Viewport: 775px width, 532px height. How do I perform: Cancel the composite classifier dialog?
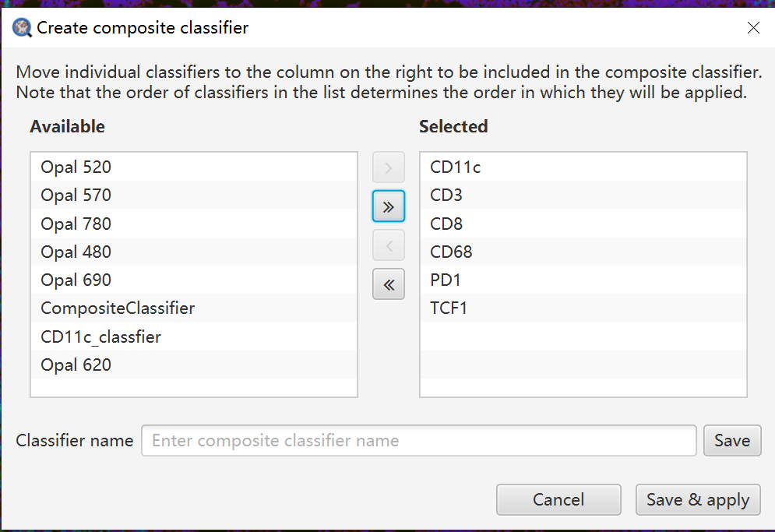558,500
